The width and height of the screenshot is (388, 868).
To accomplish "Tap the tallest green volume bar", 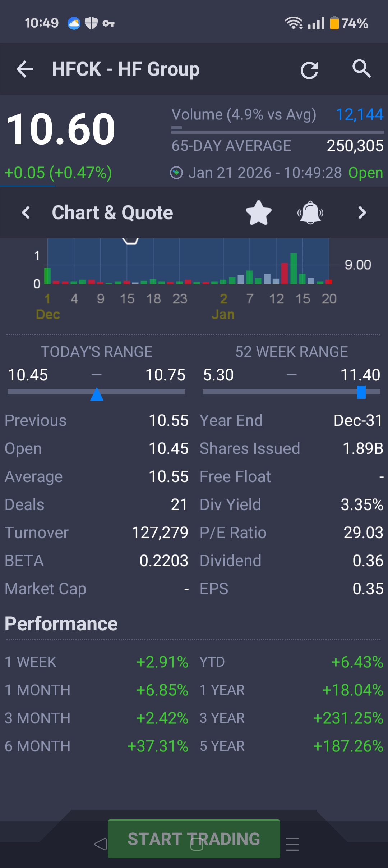I will [x=294, y=269].
